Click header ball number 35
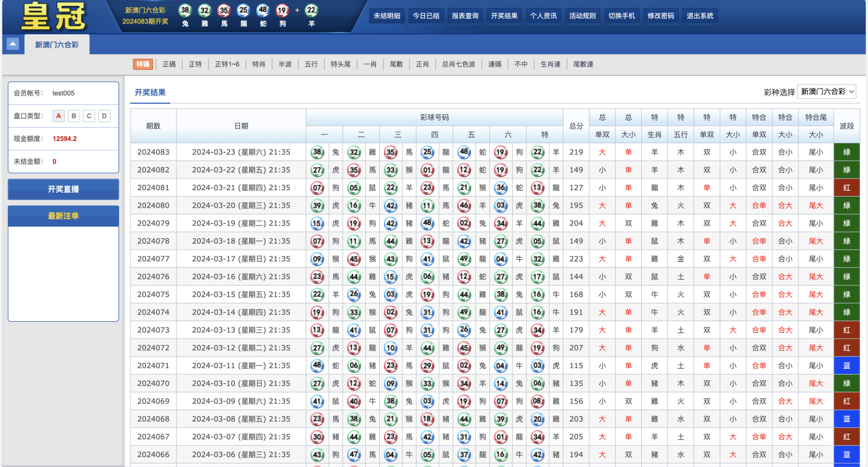868x467 pixels. pyautogui.click(x=224, y=10)
